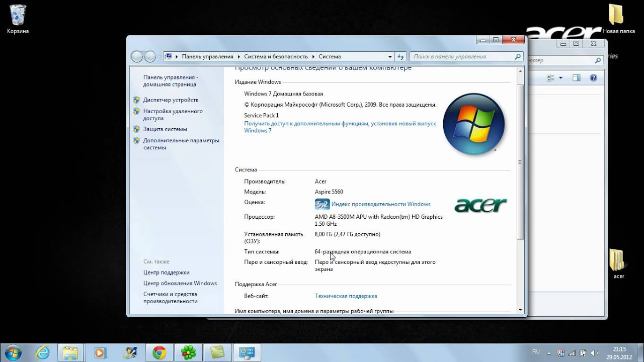Maximize the background Explorer window
Screen dimensions: 644x362
[576, 44]
